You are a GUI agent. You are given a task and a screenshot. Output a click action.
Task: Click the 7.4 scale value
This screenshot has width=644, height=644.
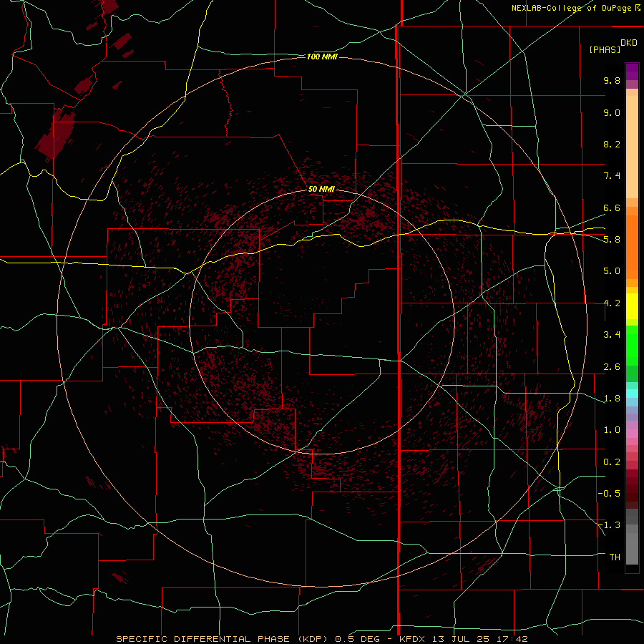tap(612, 176)
